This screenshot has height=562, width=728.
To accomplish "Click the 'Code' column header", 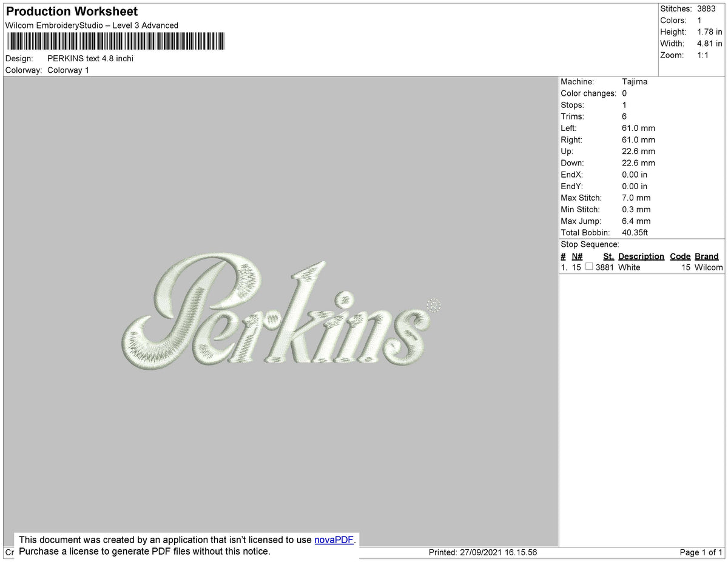I will tap(680, 256).
